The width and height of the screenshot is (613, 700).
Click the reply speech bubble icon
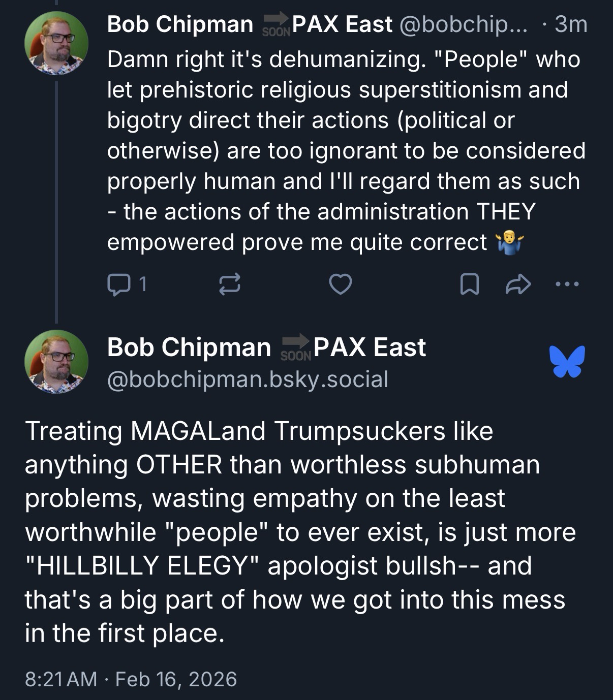coord(119,284)
